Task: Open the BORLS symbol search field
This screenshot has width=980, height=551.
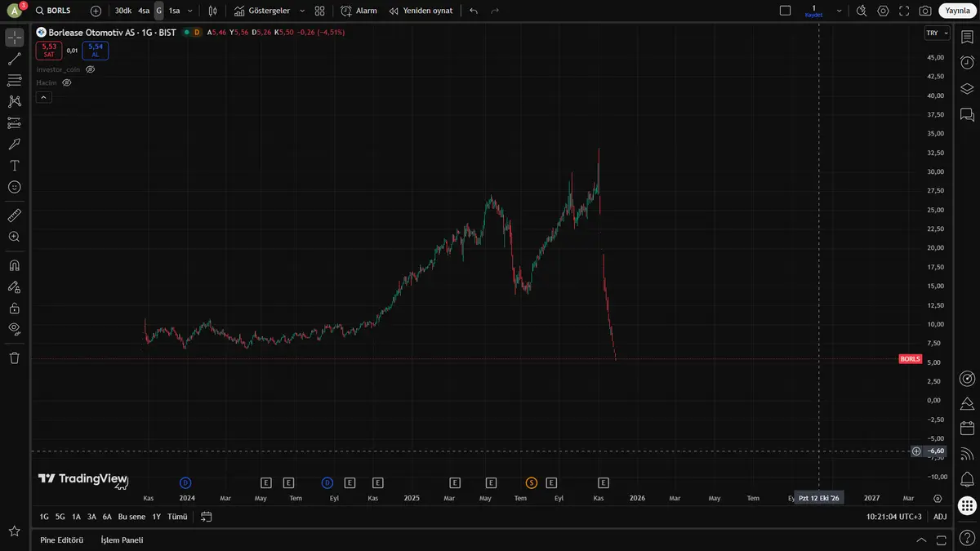Action: (57, 11)
